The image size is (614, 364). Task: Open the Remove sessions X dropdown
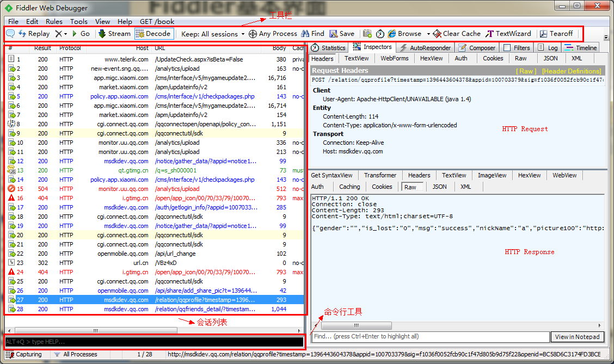click(61, 34)
